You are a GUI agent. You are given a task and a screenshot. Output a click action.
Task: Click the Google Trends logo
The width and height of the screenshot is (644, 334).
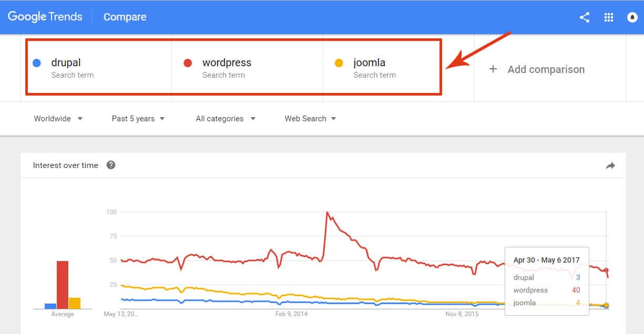[45, 17]
